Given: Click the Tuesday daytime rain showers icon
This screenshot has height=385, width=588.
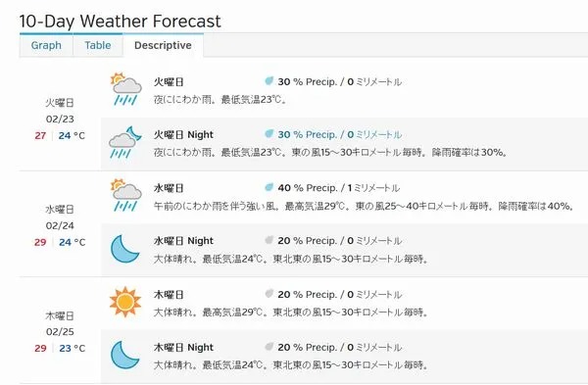Looking at the screenshot, I should (x=126, y=89).
